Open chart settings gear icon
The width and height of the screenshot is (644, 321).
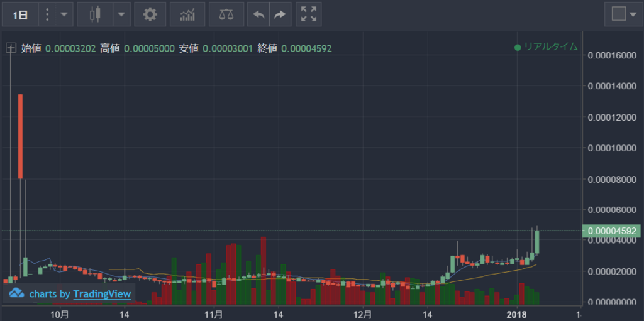point(150,14)
